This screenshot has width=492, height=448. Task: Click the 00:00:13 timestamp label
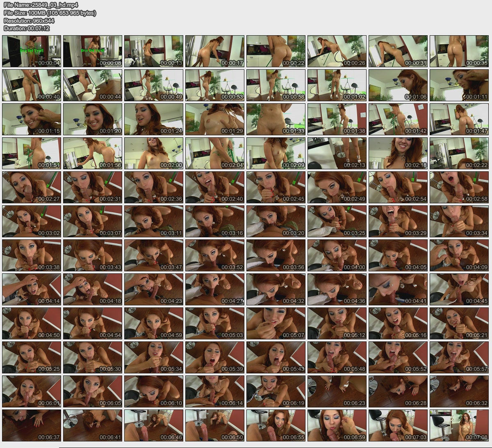click(x=171, y=63)
